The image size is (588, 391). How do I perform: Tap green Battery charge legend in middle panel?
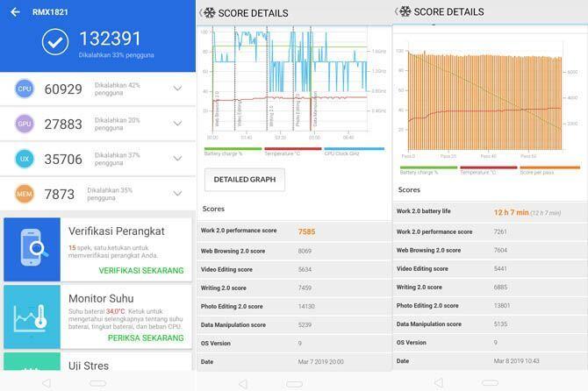[233, 152]
